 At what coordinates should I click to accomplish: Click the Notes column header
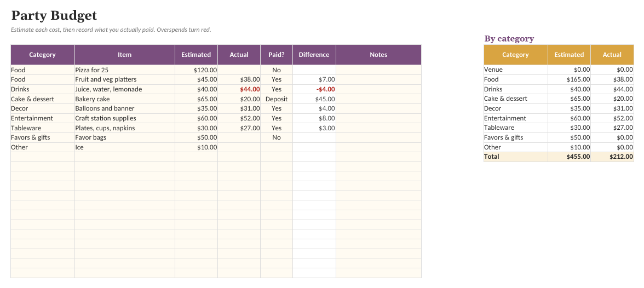378,55
